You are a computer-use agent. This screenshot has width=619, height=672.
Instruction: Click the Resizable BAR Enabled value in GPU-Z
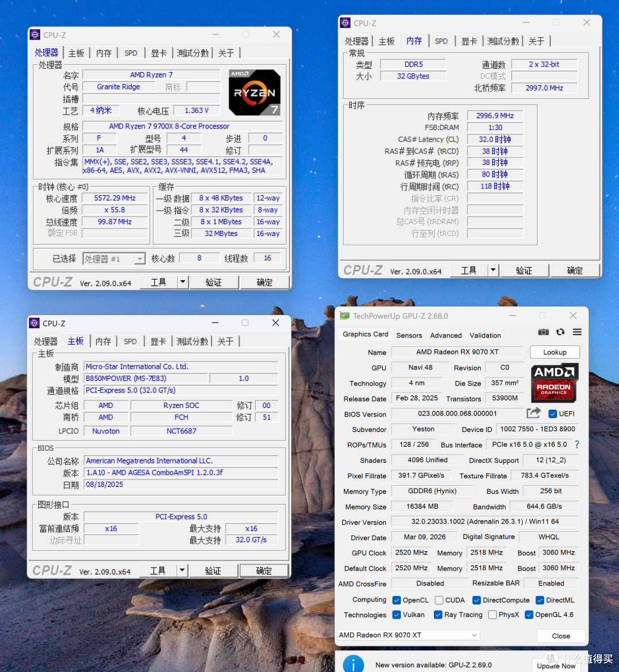click(x=551, y=583)
